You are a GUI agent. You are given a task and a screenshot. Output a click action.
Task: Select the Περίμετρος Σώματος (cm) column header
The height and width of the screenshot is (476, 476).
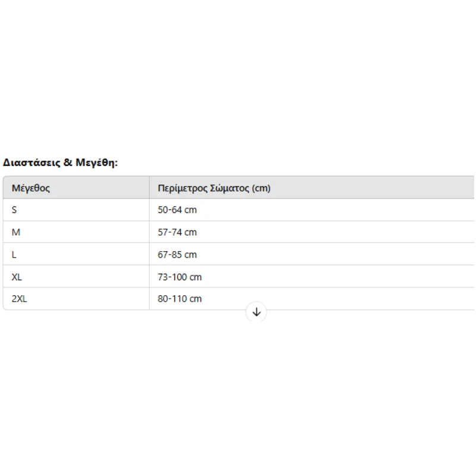312,188
